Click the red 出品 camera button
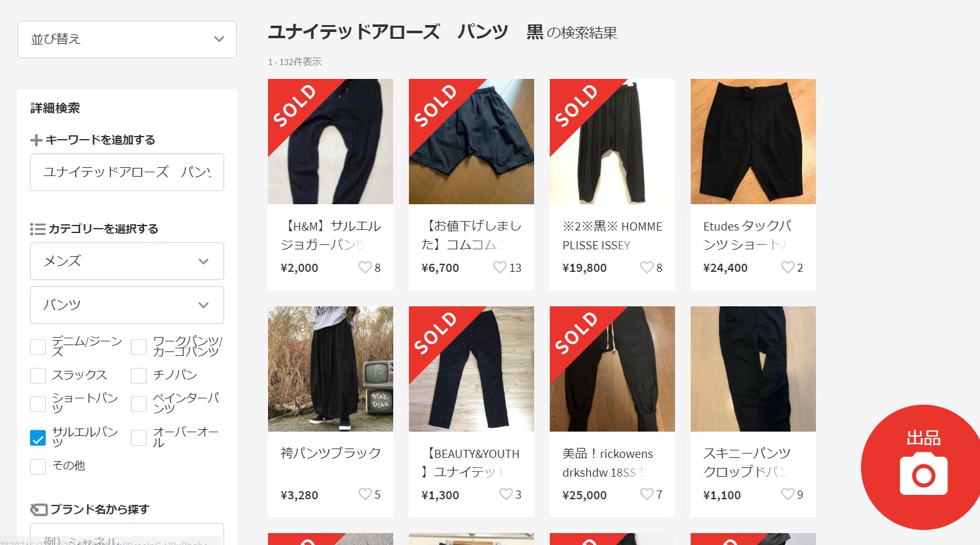 [x=922, y=467]
